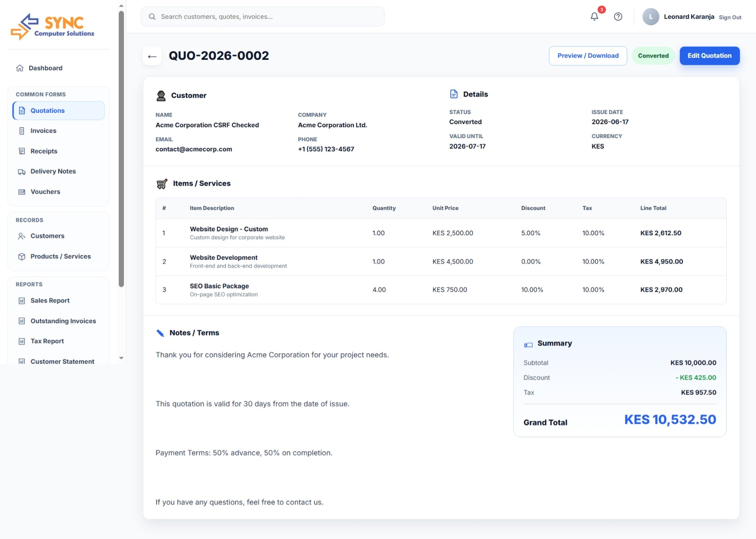Image resolution: width=756 pixels, height=539 pixels.
Task: Open notifications bell icon
Action: coord(594,17)
